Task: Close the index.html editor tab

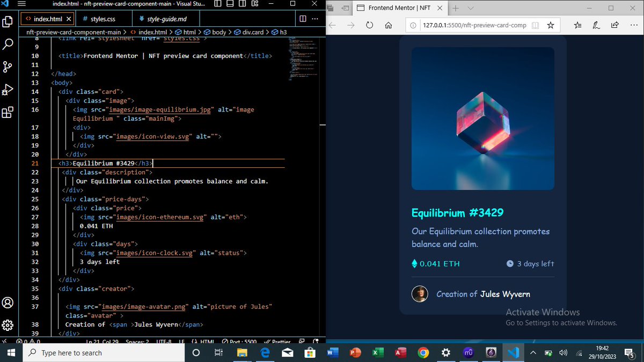Action: coord(68,19)
